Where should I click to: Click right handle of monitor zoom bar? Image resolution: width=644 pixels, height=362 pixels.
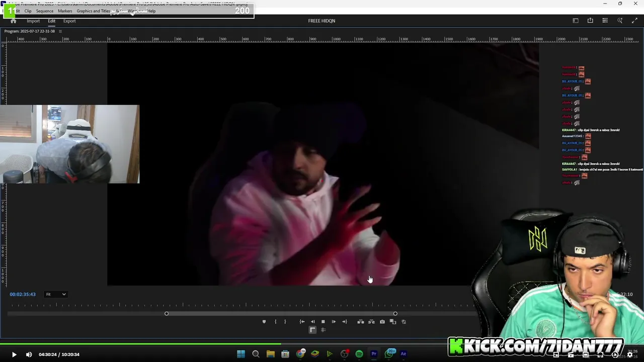coord(395,314)
